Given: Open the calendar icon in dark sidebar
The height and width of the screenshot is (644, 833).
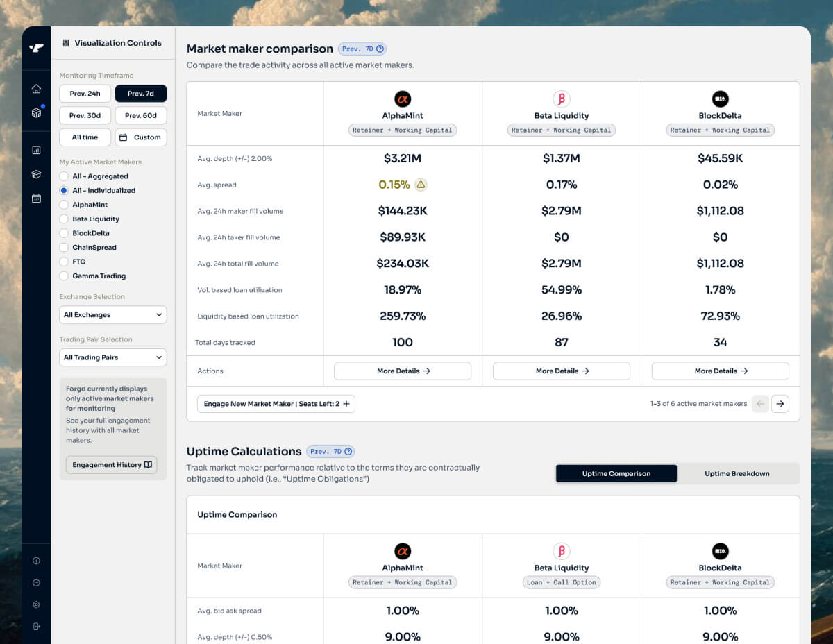Looking at the screenshot, I should pos(36,198).
